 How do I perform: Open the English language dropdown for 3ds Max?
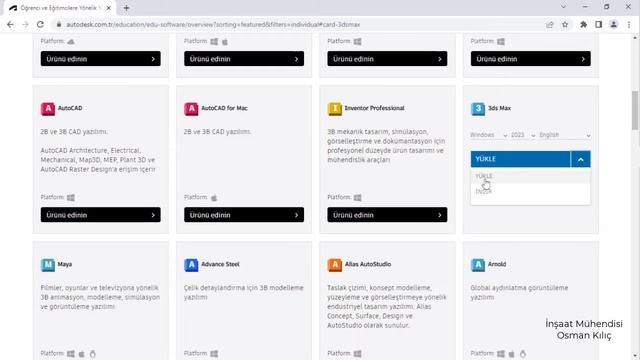tap(565, 135)
